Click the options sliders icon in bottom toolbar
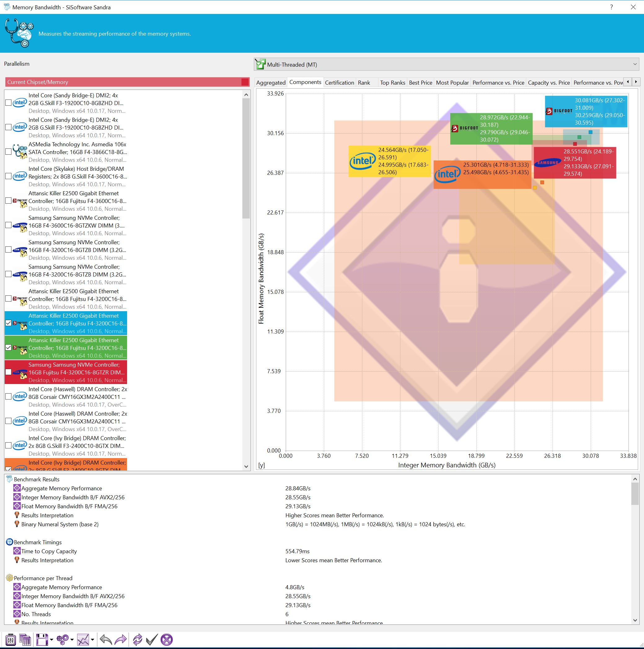 [x=11, y=640]
